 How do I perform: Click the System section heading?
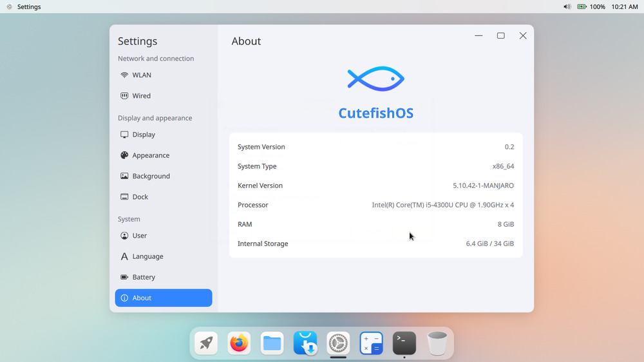click(129, 219)
